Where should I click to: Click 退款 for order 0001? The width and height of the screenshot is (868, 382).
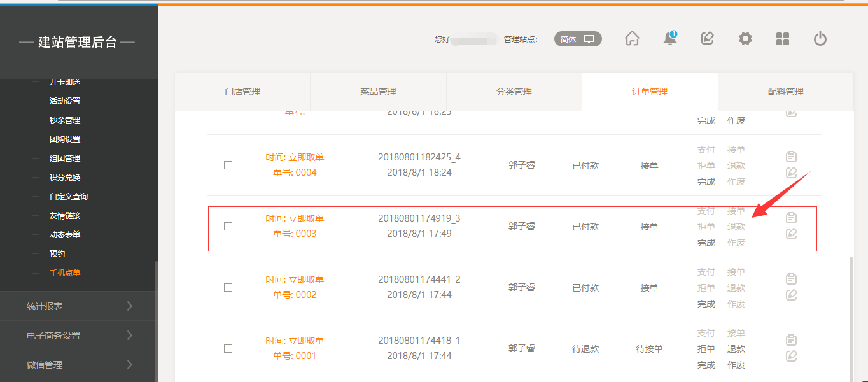click(x=736, y=349)
